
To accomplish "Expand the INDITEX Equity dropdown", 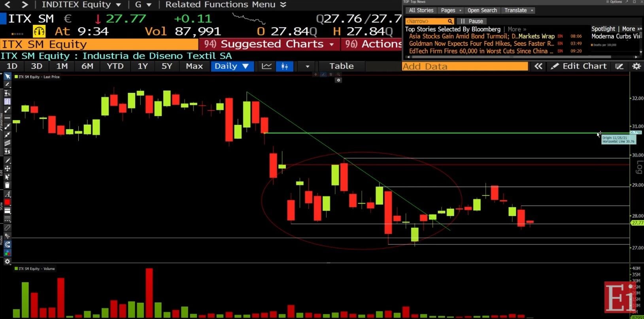I will click(x=81, y=5).
